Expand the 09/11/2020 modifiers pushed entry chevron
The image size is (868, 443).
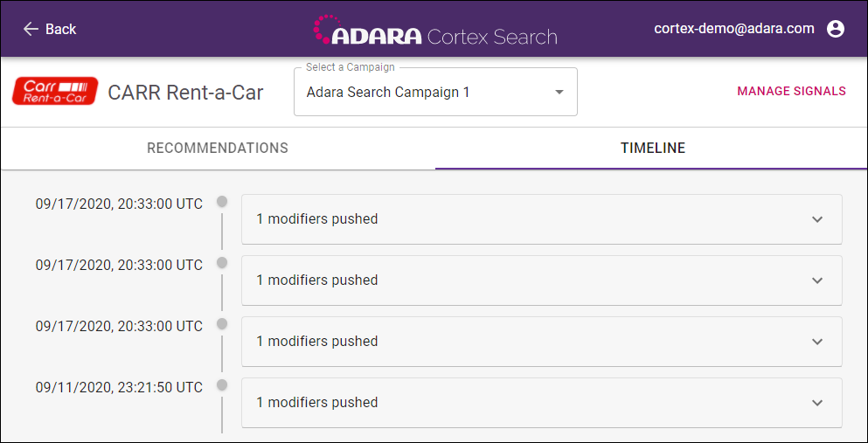(x=817, y=403)
